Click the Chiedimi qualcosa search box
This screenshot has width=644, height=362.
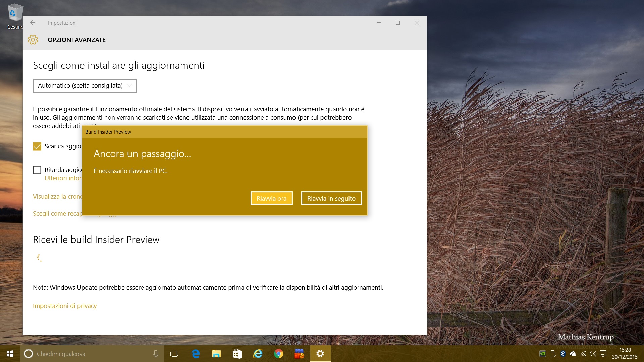point(92,354)
